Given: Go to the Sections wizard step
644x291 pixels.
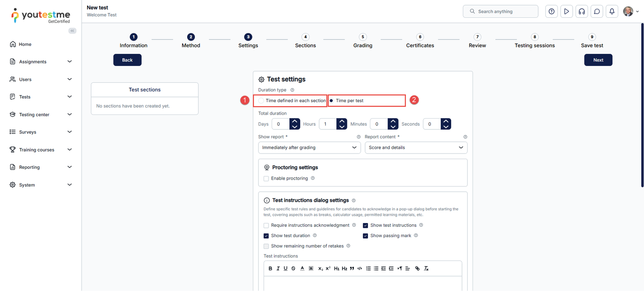Looking at the screenshot, I should 305,41.
